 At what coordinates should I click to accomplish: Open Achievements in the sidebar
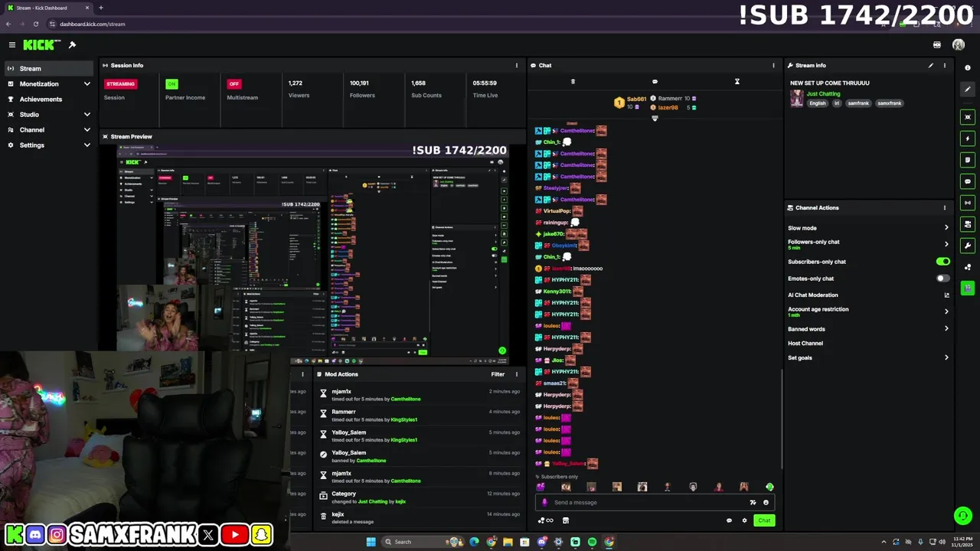point(49,99)
